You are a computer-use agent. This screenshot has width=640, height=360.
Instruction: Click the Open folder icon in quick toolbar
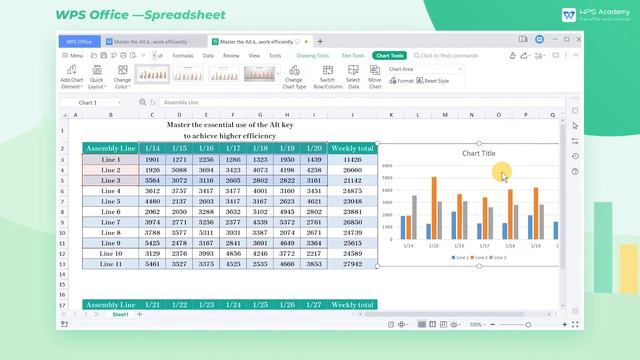click(94, 56)
